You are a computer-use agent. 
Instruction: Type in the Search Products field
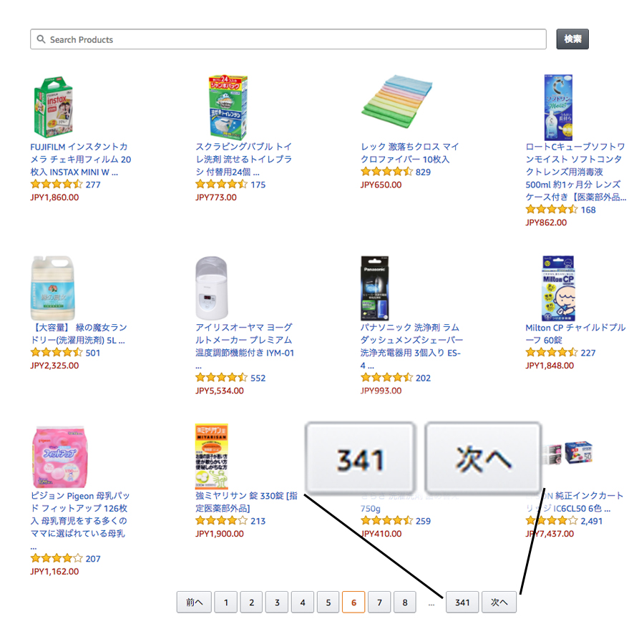(286, 39)
